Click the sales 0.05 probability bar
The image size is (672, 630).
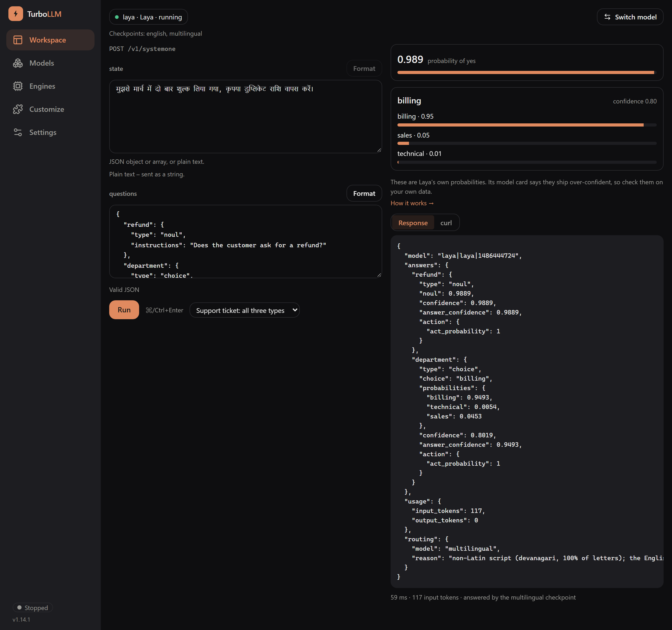tap(527, 143)
